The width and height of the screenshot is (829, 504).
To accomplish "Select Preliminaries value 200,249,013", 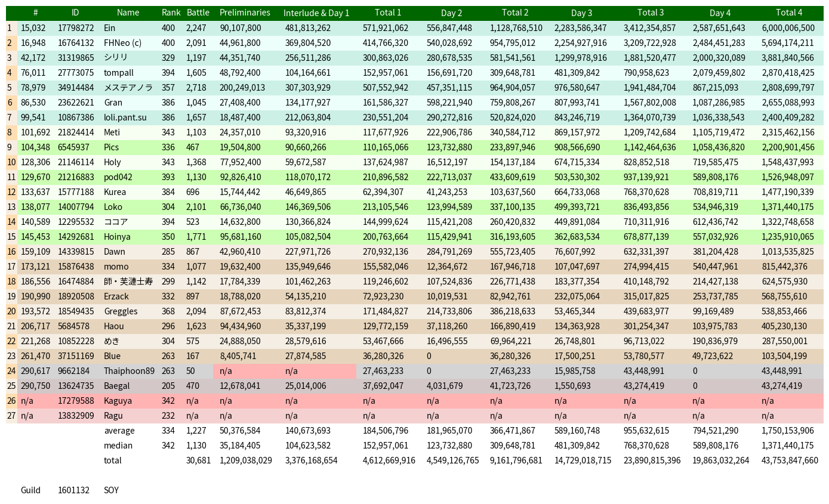I will coord(242,88).
